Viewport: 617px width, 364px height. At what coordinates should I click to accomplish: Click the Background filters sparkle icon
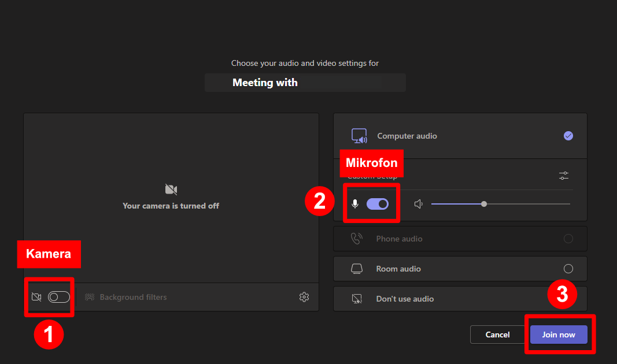tap(90, 297)
